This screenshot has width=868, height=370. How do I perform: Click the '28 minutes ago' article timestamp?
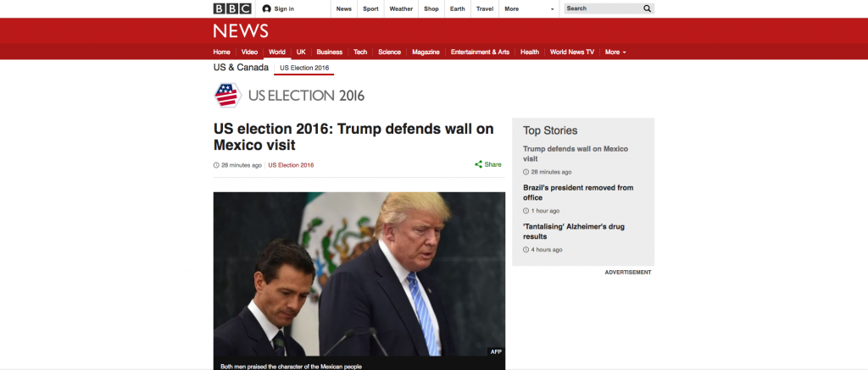click(x=242, y=165)
